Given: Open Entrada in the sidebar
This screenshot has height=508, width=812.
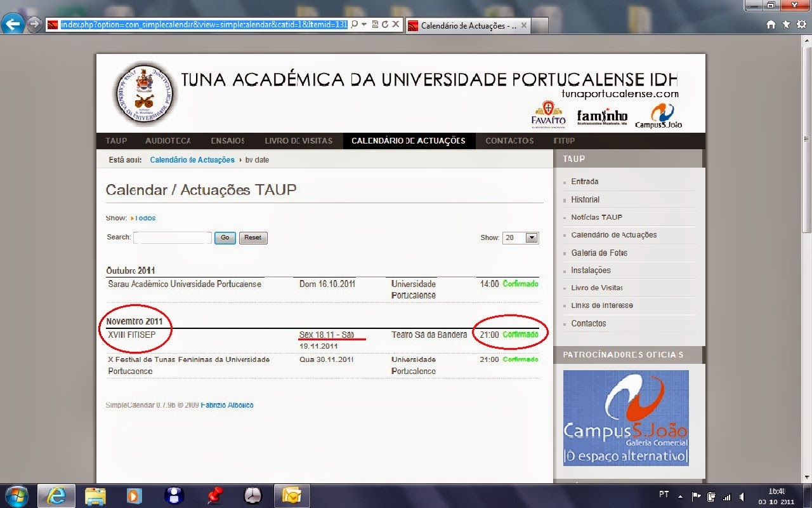Looking at the screenshot, I should click(x=584, y=182).
